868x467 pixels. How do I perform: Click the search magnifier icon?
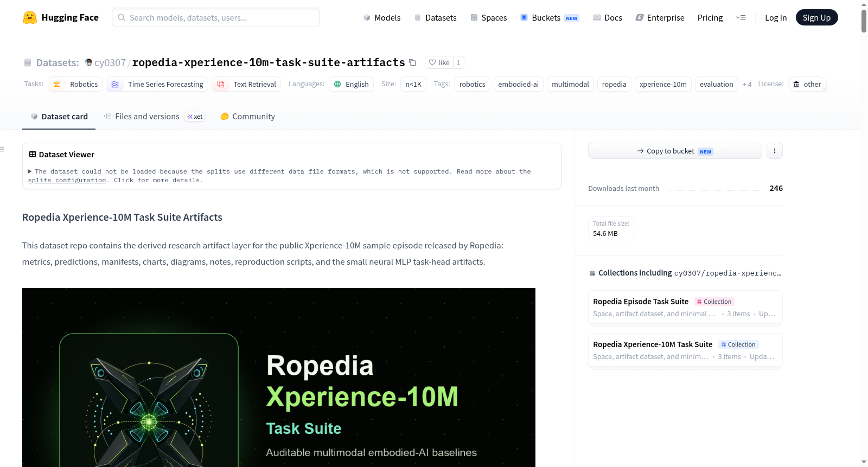pyautogui.click(x=122, y=17)
